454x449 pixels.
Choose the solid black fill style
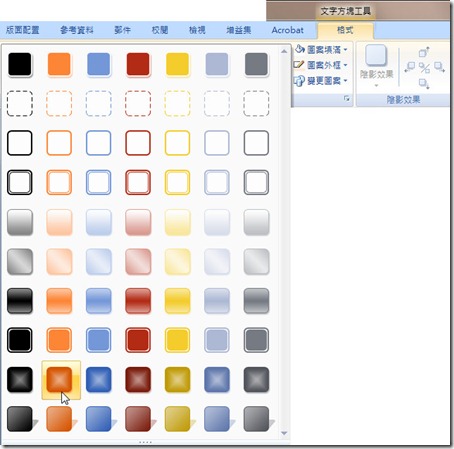(20, 64)
